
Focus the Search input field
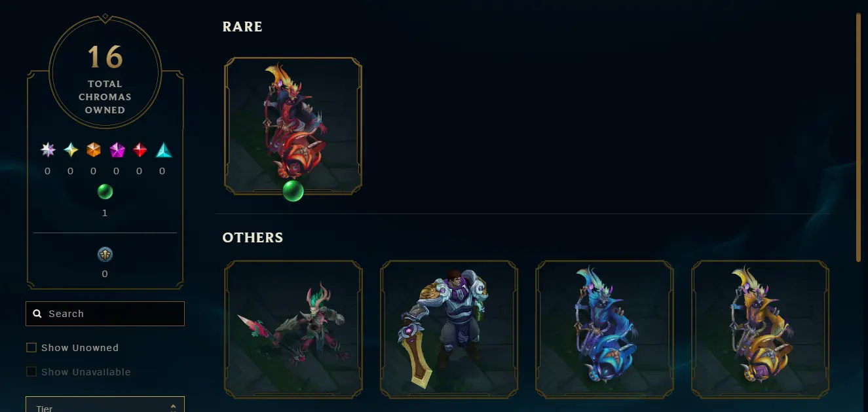pyautogui.click(x=105, y=314)
